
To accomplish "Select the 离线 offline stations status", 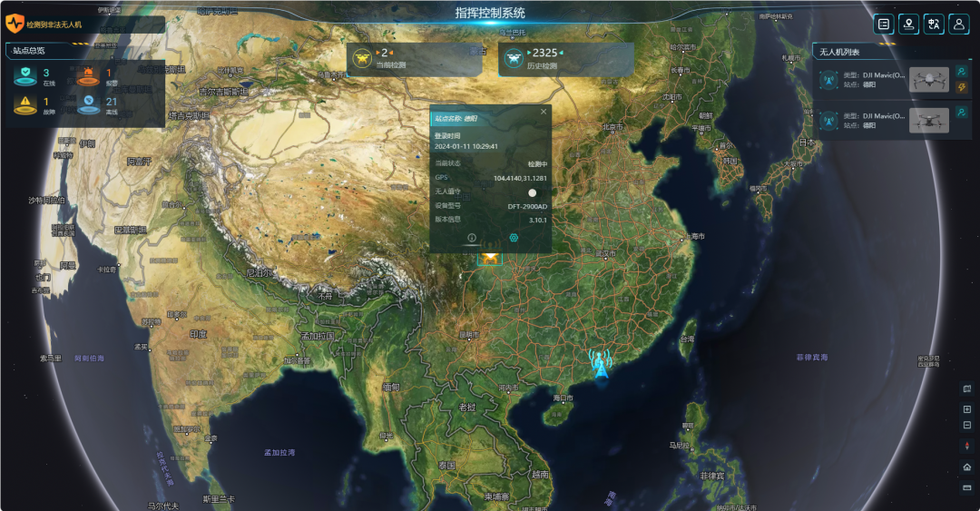I will (100, 106).
